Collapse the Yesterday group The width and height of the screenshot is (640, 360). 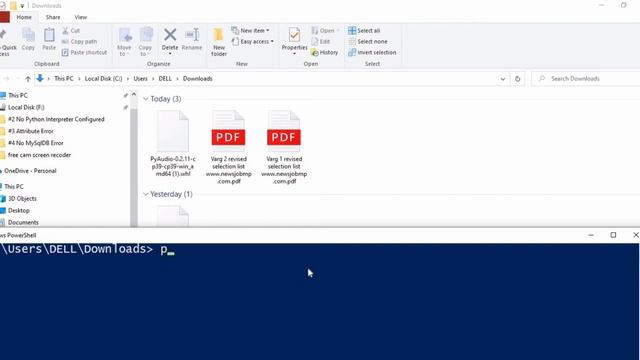(x=146, y=194)
